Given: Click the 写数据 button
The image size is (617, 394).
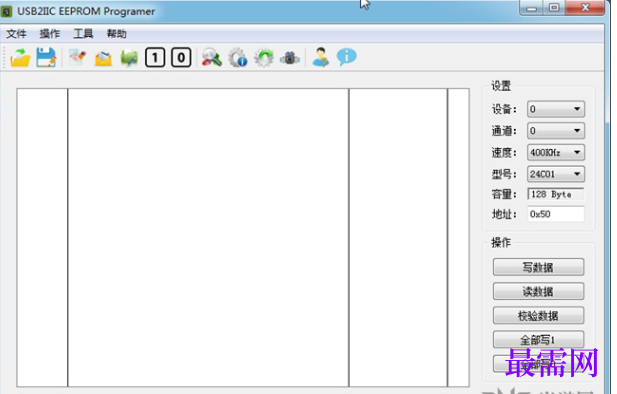Looking at the screenshot, I should tap(538, 267).
